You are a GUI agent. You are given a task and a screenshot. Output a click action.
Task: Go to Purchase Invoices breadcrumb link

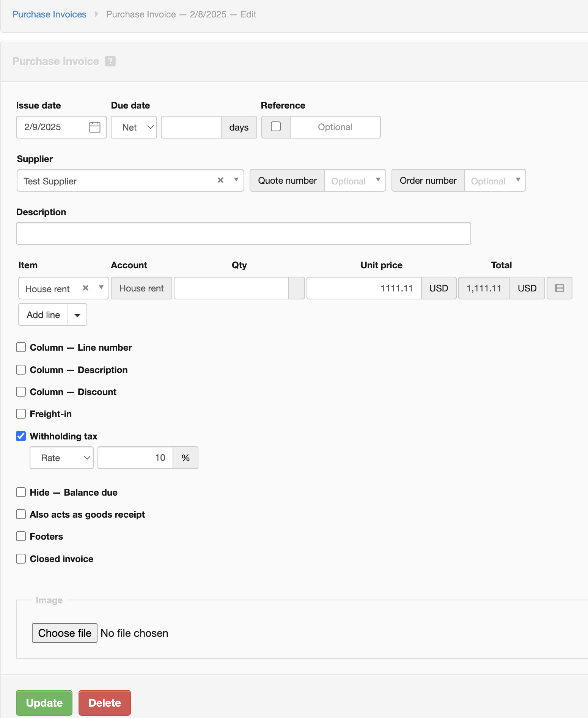[x=49, y=14]
